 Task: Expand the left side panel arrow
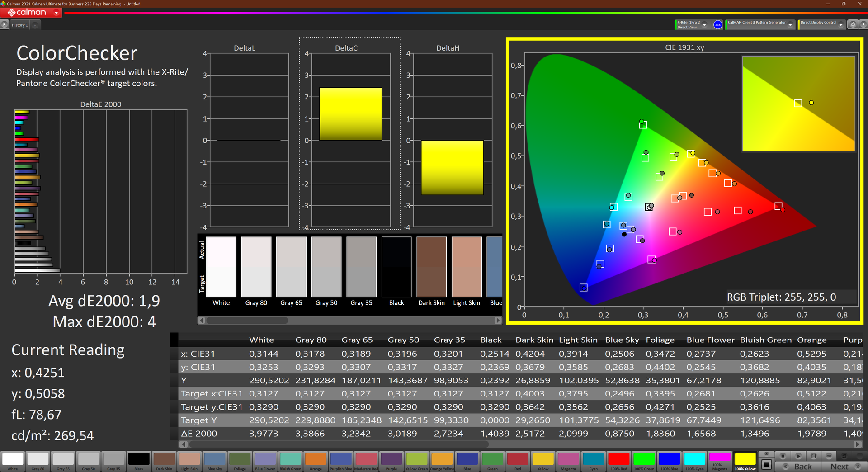click(x=5, y=25)
